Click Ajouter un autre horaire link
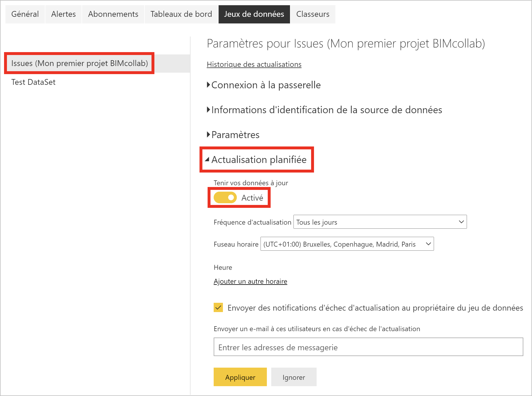 [x=250, y=281]
